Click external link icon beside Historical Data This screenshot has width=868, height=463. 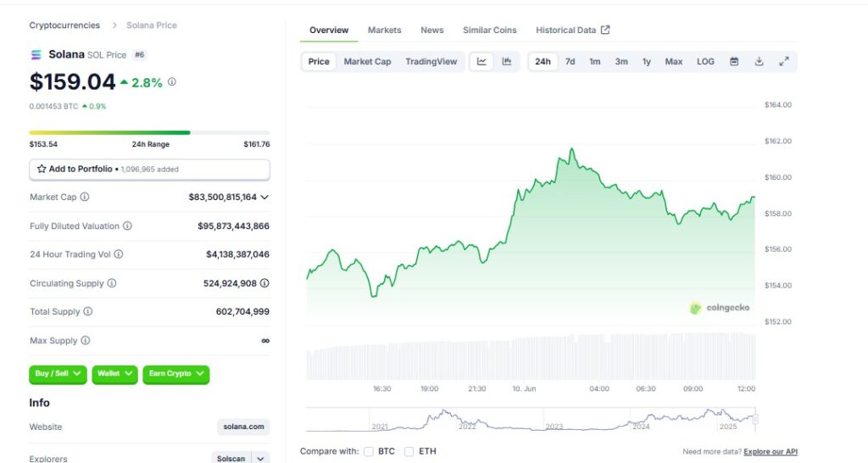click(x=605, y=30)
